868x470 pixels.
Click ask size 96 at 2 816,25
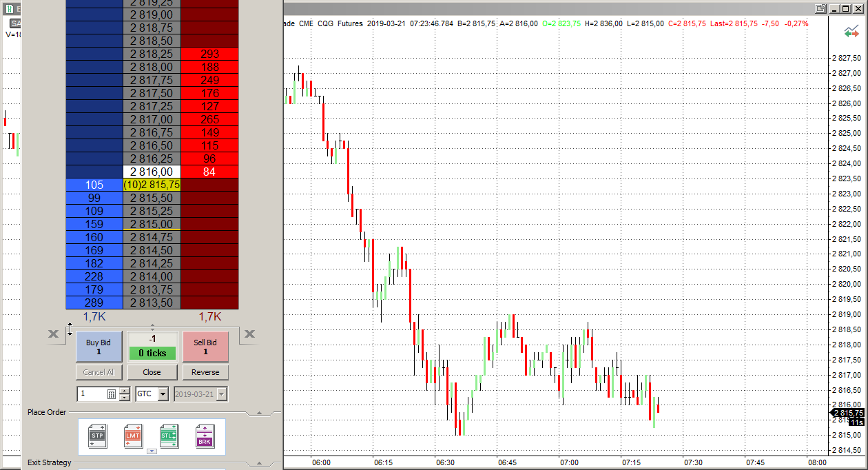coord(210,159)
